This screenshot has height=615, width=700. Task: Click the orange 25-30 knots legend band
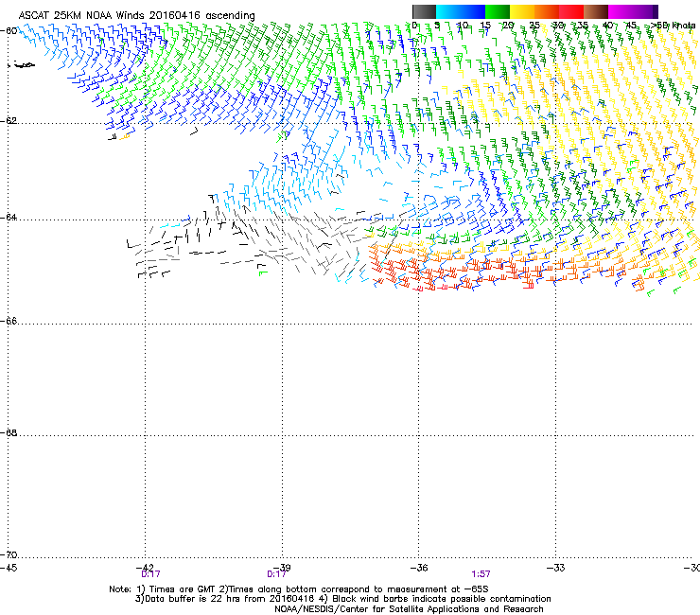point(547,11)
